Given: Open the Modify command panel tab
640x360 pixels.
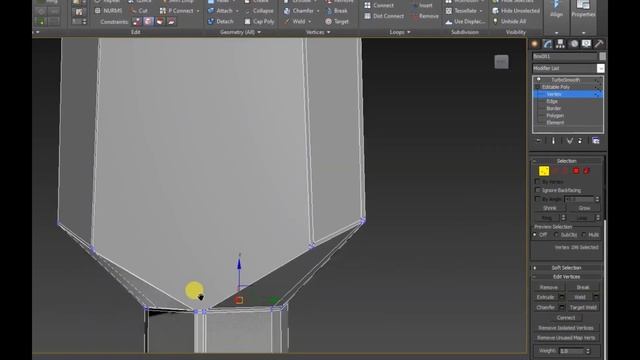Looking at the screenshot, I should point(547,44).
